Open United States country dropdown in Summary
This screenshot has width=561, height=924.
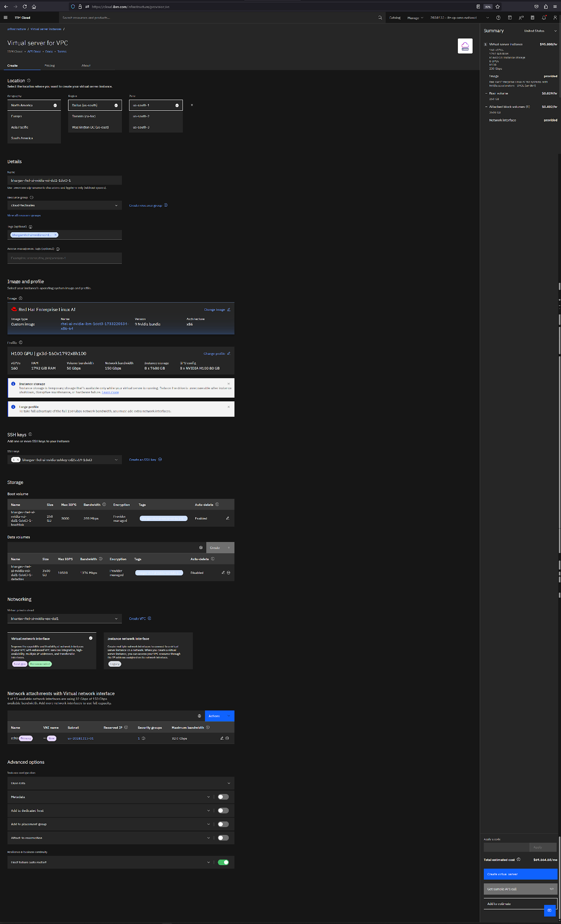pos(540,31)
